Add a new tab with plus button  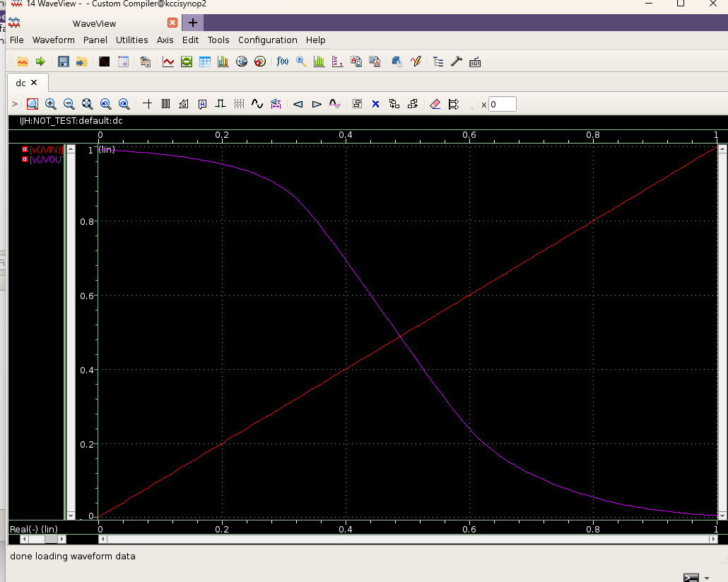(x=193, y=23)
